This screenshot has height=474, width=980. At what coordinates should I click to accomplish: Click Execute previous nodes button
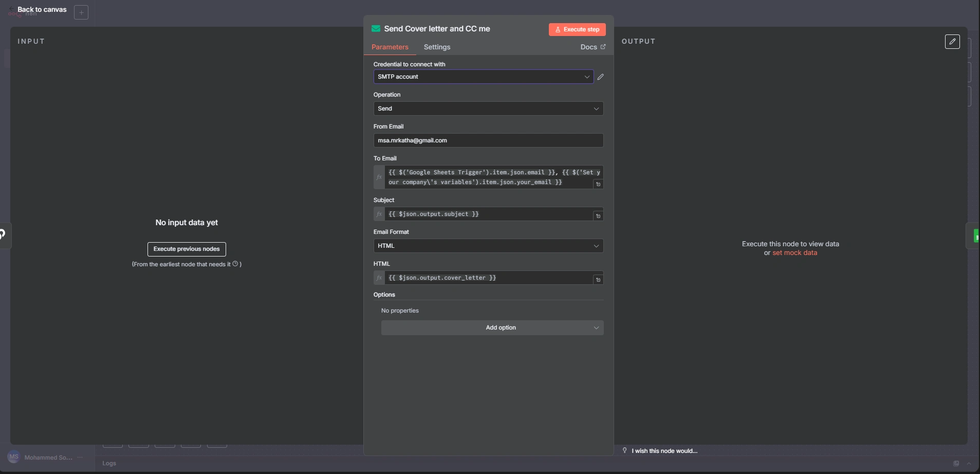(x=187, y=249)
